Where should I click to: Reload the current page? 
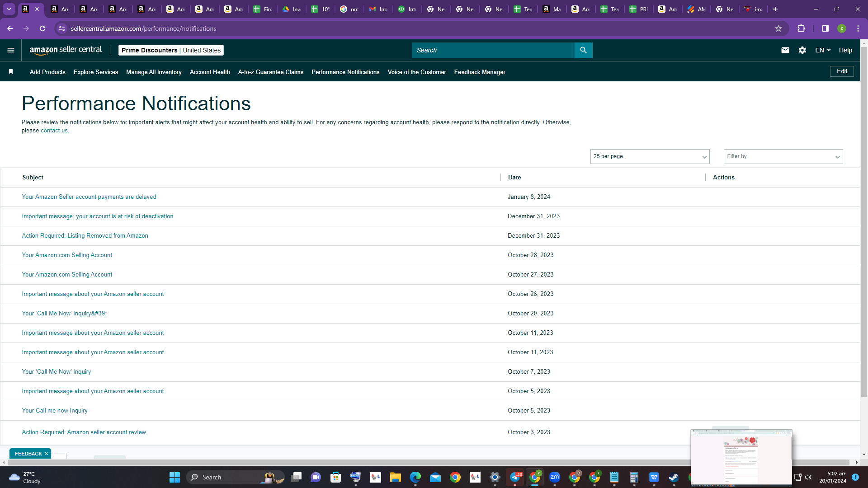pos(42,28)
